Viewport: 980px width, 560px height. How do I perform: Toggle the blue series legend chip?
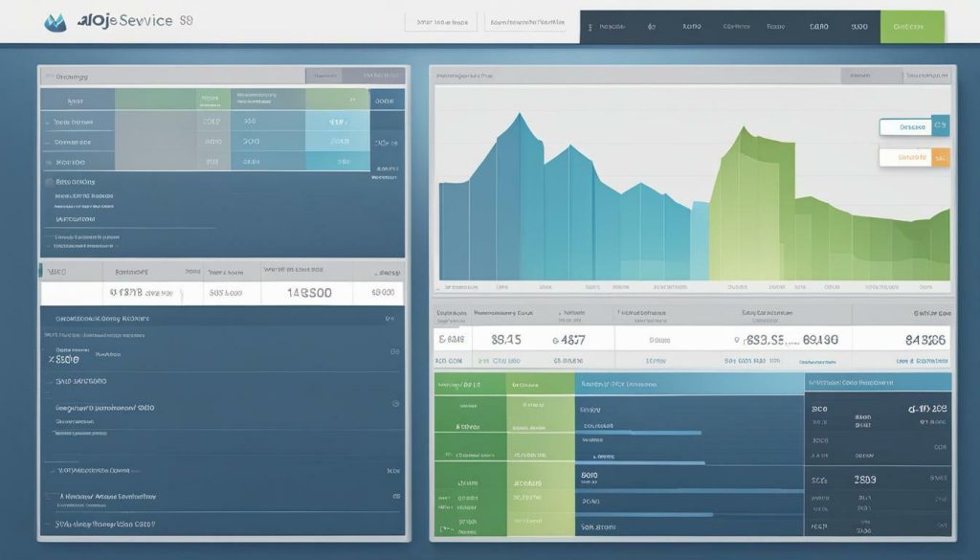(904, 125)
